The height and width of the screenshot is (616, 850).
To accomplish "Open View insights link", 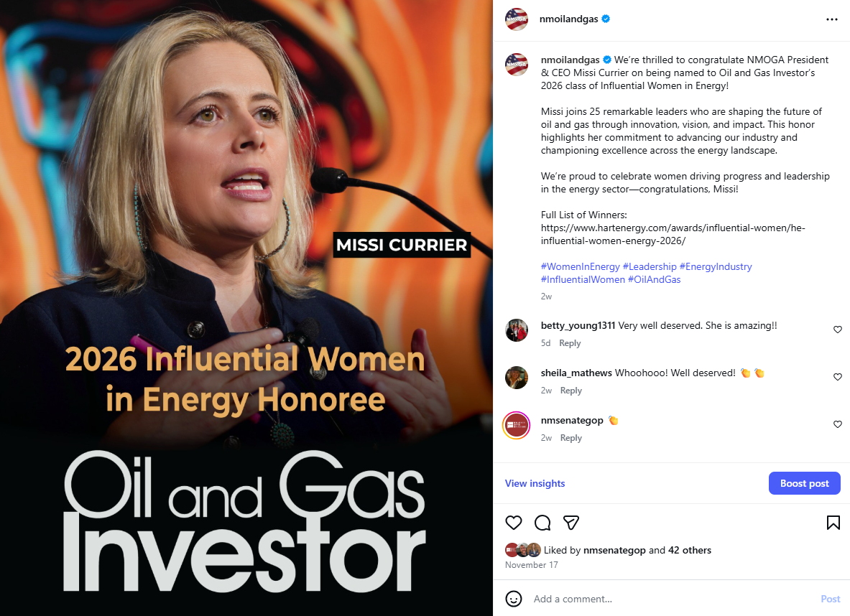I will tap(535, 483).
